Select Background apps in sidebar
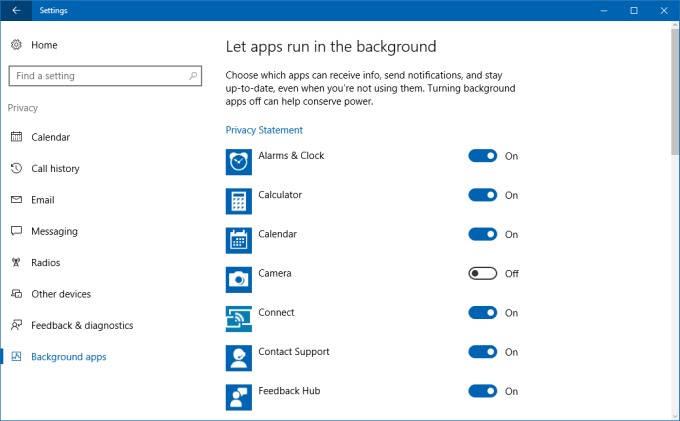The image size is (680, 421). click(x=69, y=357)
